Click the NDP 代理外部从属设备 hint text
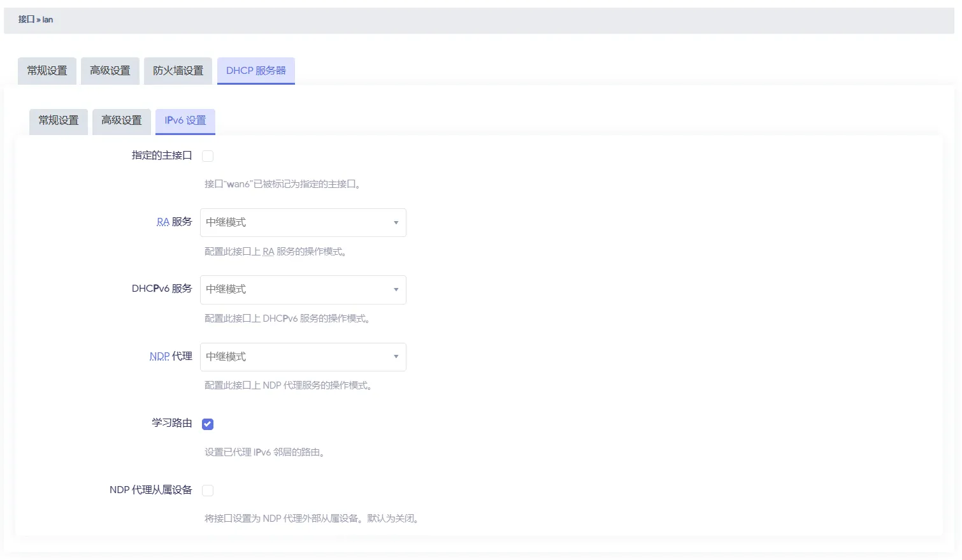This screenshot has height=560, width=962. tap(312, 519)
